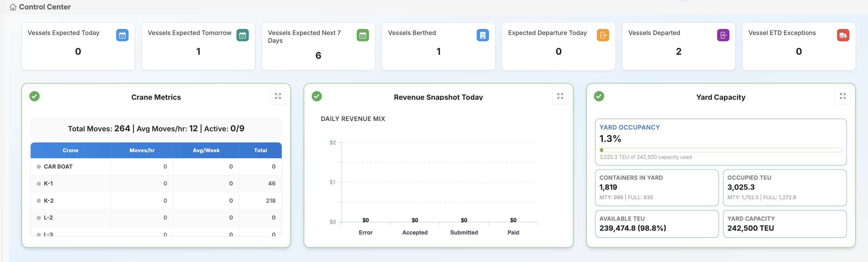This screenshot has width=868, height=262.
Task: Expand the Crane Metrics panel to fullscreen
Action: [x=278, y=96]
